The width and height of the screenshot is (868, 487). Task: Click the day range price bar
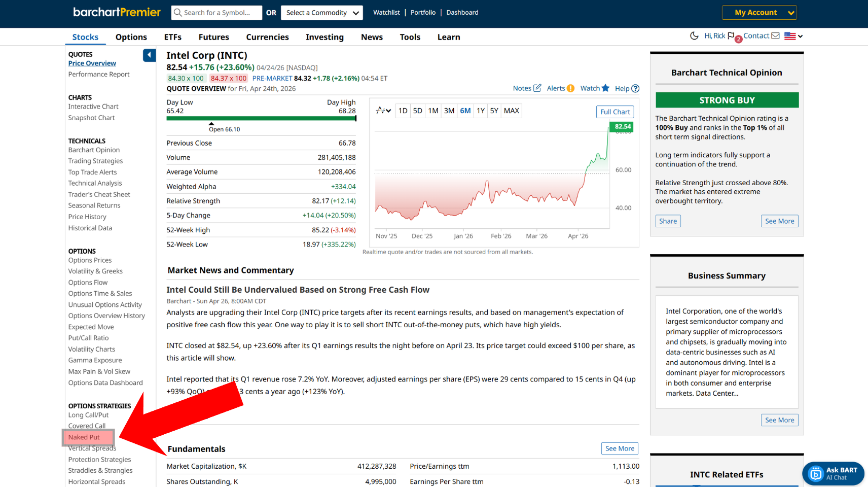261,118
